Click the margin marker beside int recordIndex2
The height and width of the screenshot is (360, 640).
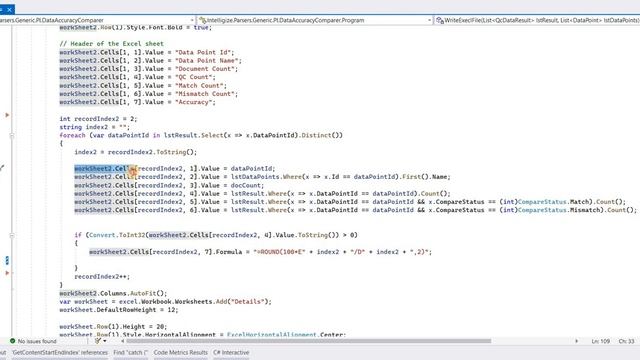7,115
